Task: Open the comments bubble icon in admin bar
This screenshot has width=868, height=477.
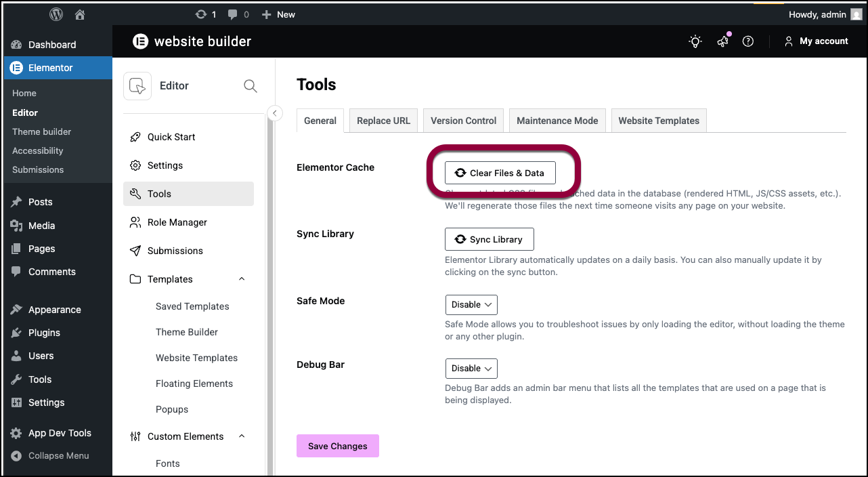Action: 233,14
